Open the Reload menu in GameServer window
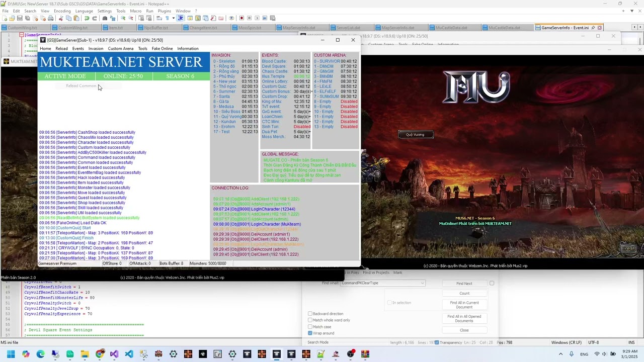Screen dimensions: 644x362 point(61,49)
